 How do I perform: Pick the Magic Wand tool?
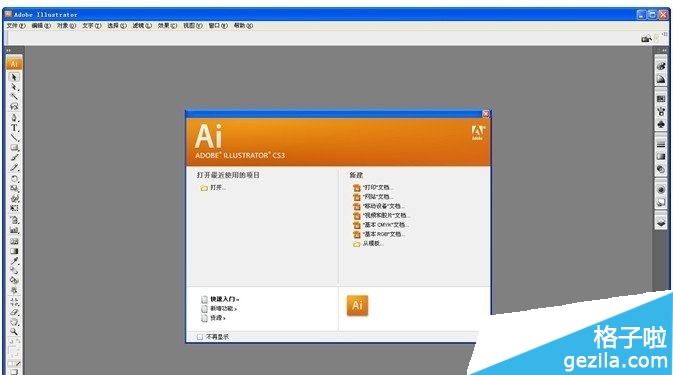14,97
